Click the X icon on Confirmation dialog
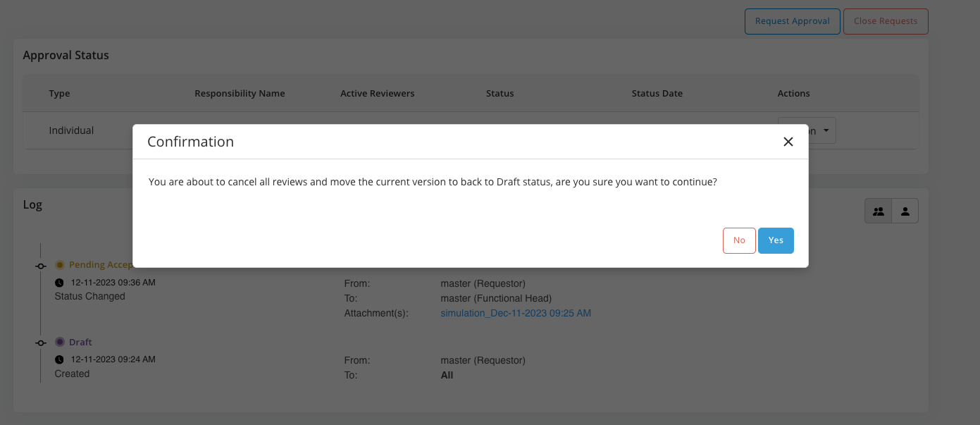The image size is (980, 425). click(788, 142)
